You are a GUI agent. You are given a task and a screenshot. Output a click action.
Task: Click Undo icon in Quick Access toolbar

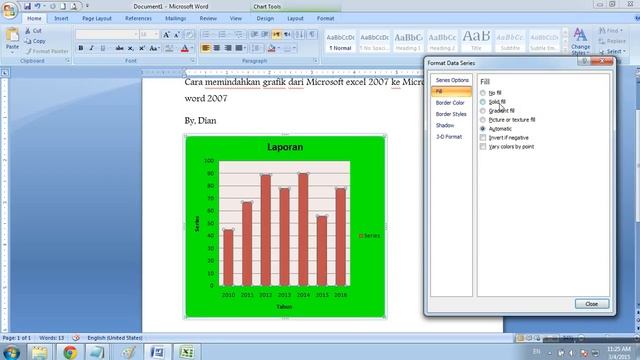pyautogui.click(x=38, y=6)
